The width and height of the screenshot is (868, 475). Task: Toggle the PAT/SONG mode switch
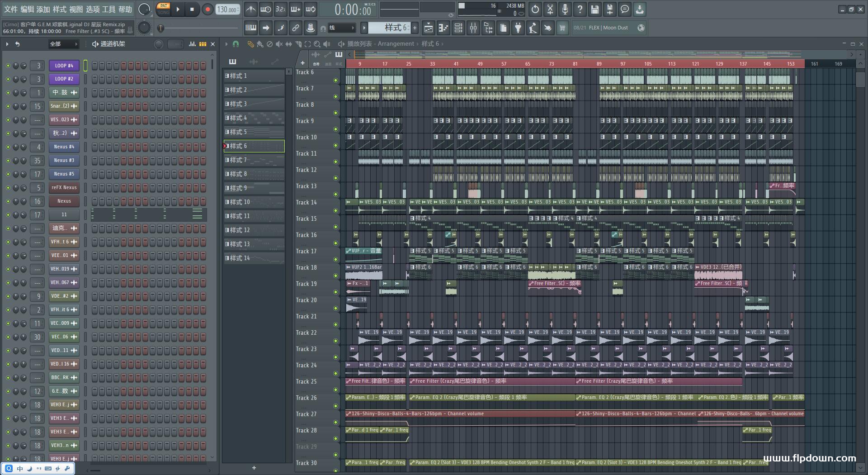[163, 9]
